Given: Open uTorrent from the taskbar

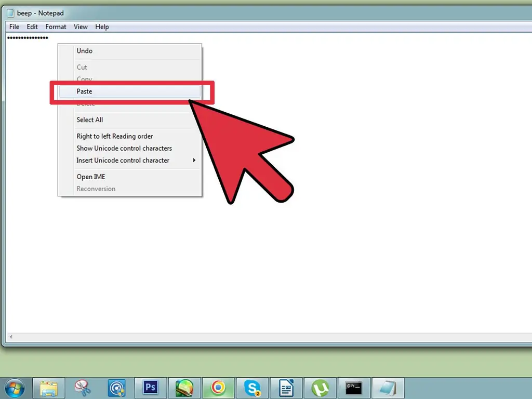Looking at the screenshot, I should pyautogui.click(x=320, y=388).
